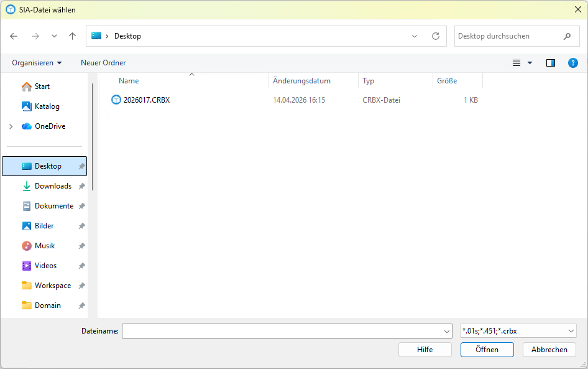Sort by Größe column header

pos(447,81)
